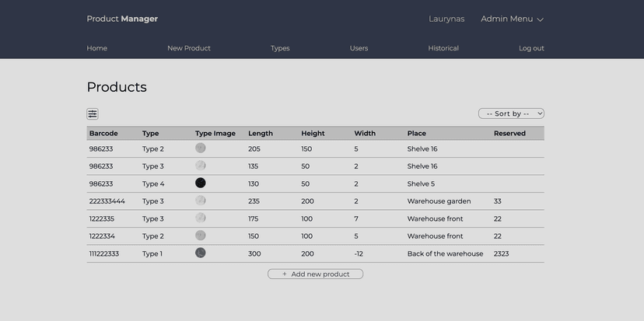The height and width of the screenshot is (321, 644).
Task: Expand the Sort by dropdown
Action: [511, 113]
